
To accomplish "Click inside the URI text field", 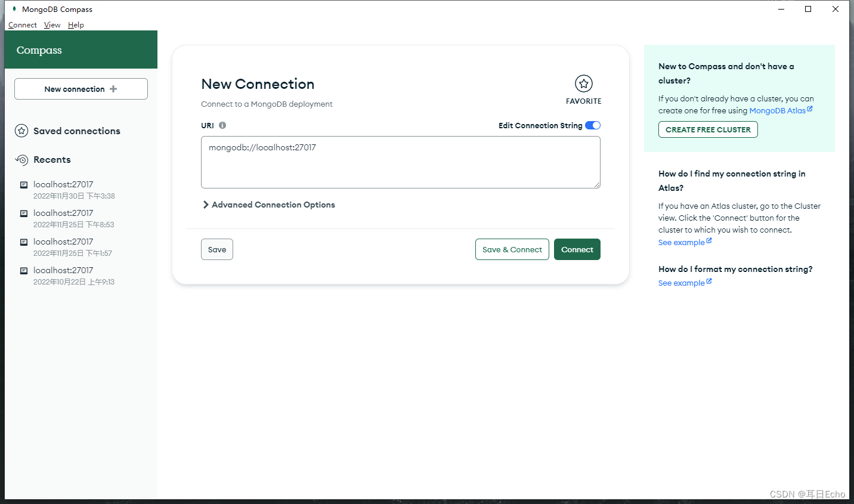I will coord(400,161).
